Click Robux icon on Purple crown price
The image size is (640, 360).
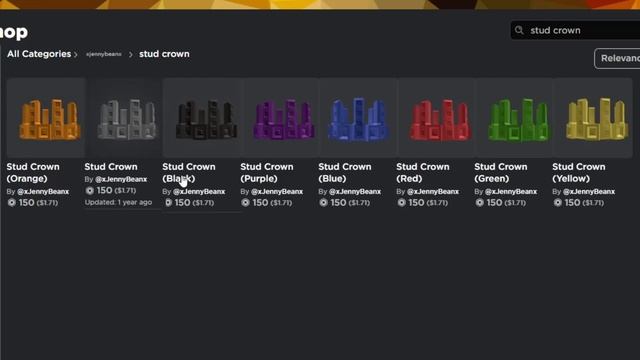point(245,202)
